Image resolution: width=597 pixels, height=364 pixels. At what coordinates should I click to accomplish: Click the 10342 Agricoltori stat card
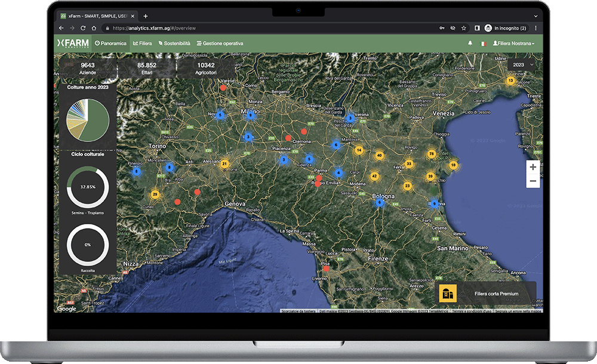pos(205,69)
